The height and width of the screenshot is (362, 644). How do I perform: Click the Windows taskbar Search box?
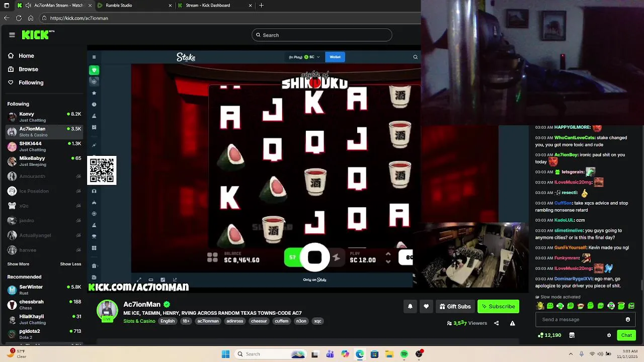(x=271, y=354)
